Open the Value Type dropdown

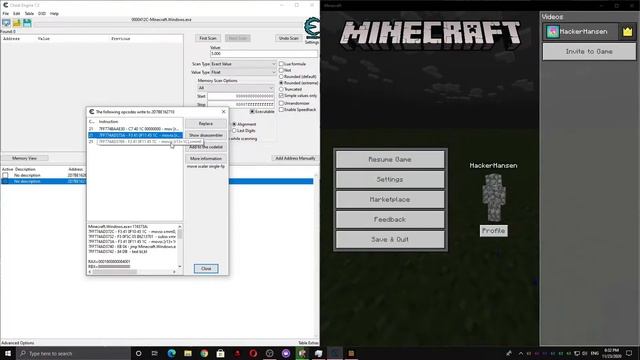(x=243, y=72)
